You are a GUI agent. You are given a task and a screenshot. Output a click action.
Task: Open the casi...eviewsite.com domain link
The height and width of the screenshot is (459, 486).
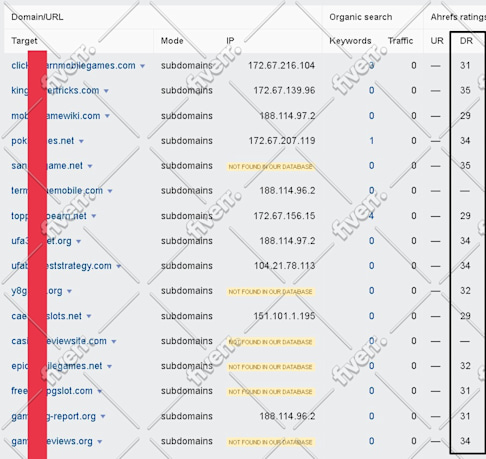(59, 341)
